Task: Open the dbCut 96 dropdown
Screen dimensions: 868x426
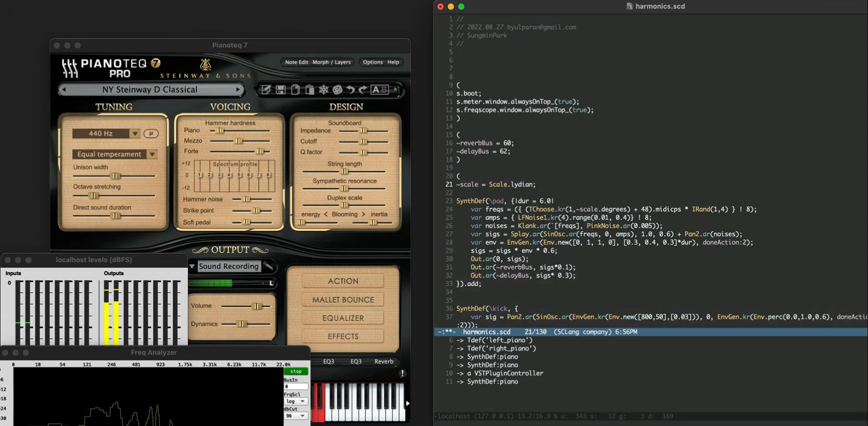Action: [x=296, y=416]
